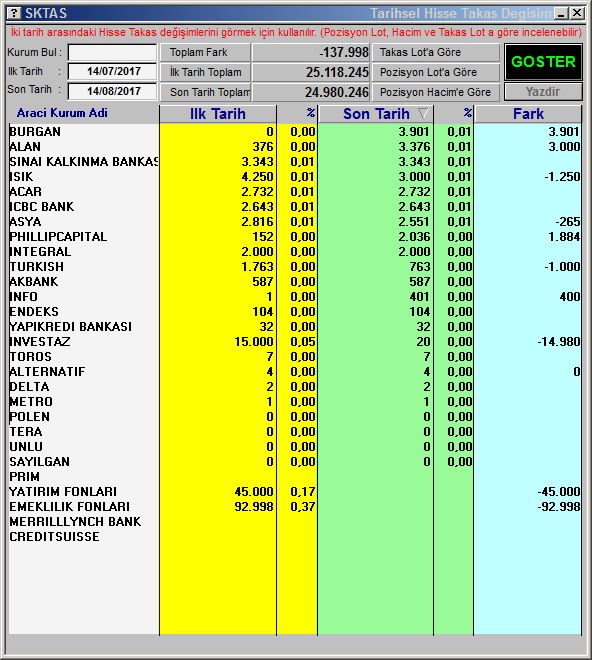
Task: Click the Kurum Bul search field
Action: [x=112, y=53]
